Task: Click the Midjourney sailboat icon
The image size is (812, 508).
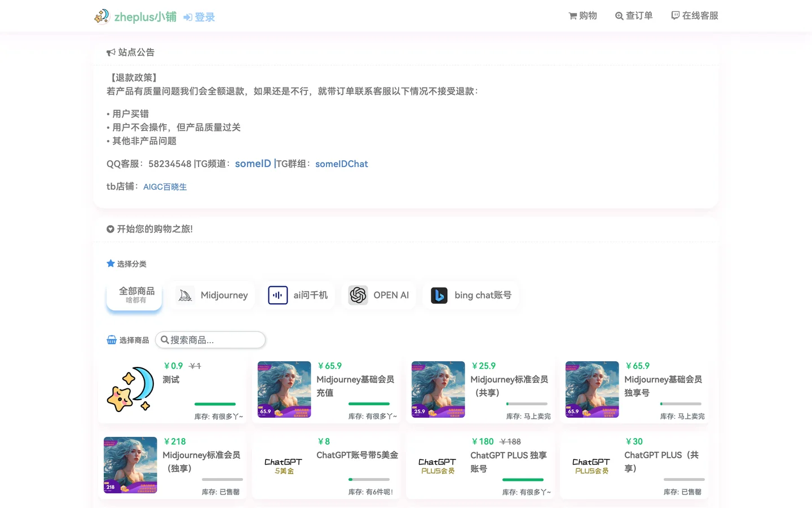Action: pos(185,295)
